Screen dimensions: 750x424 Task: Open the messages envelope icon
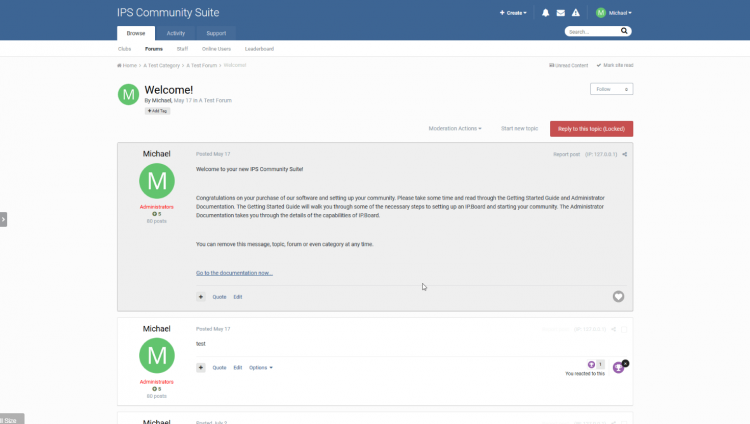coord(560,13)
